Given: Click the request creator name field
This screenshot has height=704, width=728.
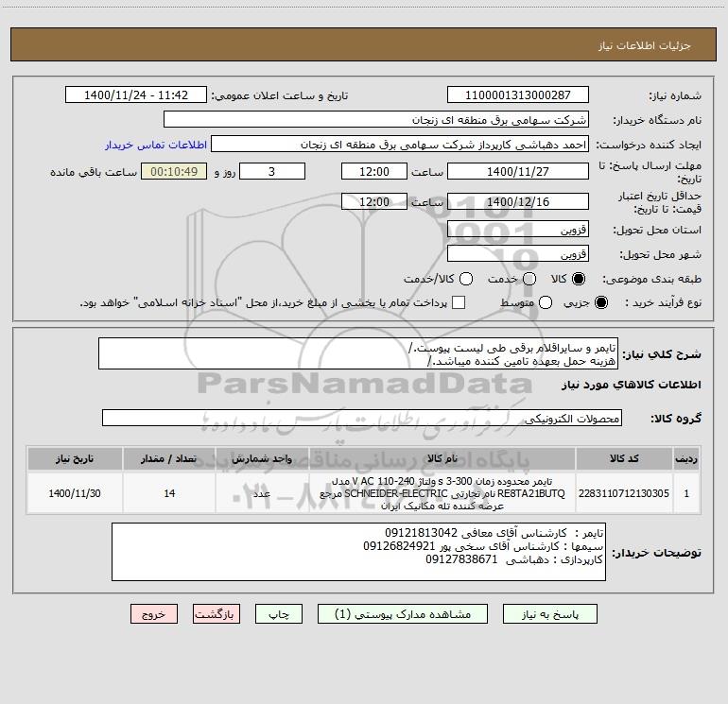Looking at the screenshot, I should pyautogui.click(x=400, y=144).
